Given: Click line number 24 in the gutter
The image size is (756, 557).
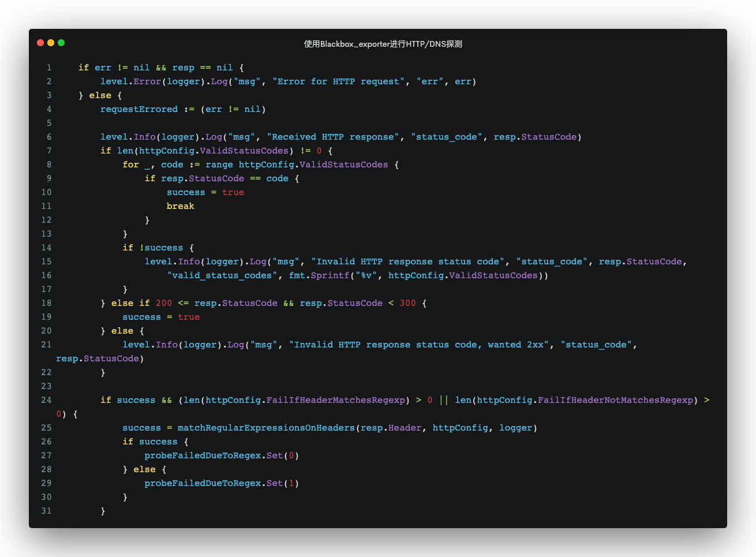Looking at the screenshot, I should 47,400.
